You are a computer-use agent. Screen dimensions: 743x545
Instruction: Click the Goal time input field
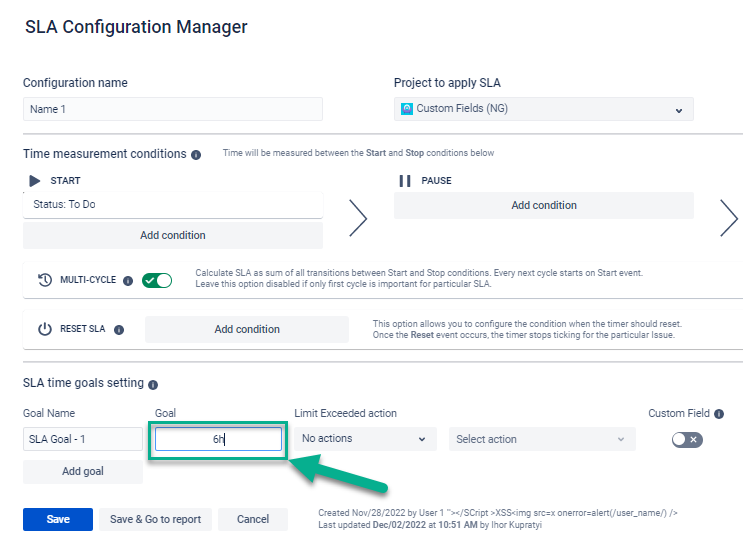tap(218, 439)
